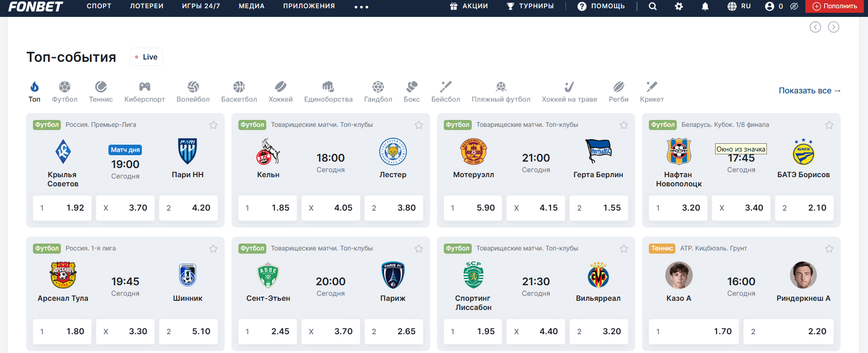Viewport: 868px width, 353px height.
Task: Select the Бокс glove icon
Action: click(x=412, y=87)
